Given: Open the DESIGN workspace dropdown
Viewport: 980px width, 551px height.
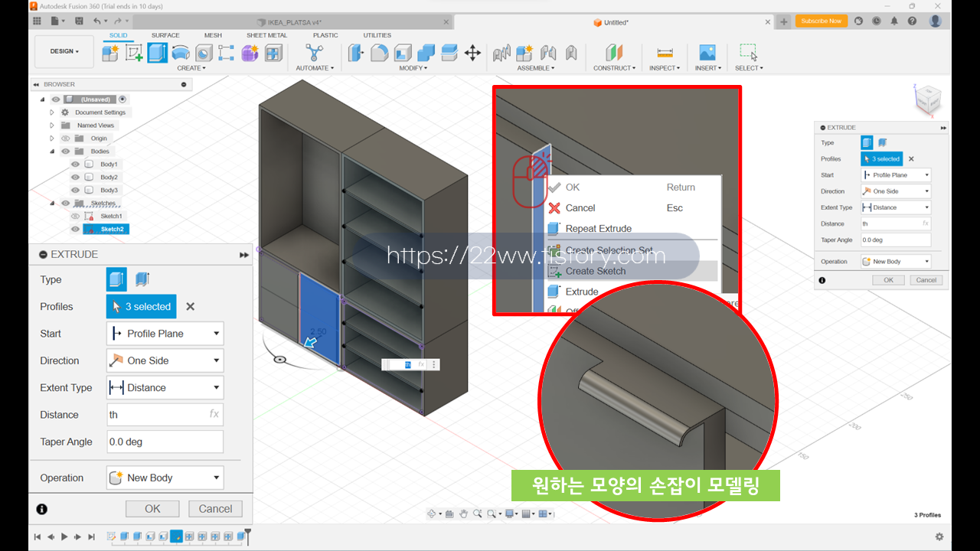Looking at the screenshot, I should pos(64,51).
